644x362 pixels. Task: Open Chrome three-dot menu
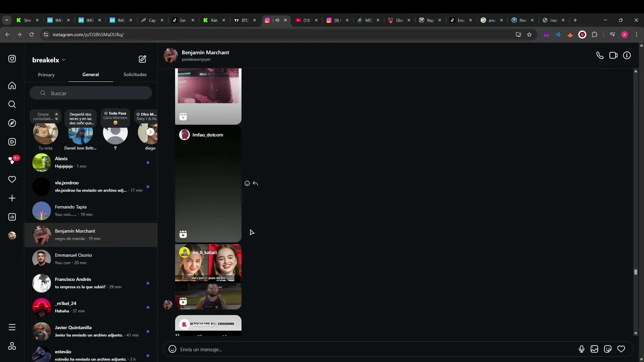pyautogui.click(x=636, y=35)
